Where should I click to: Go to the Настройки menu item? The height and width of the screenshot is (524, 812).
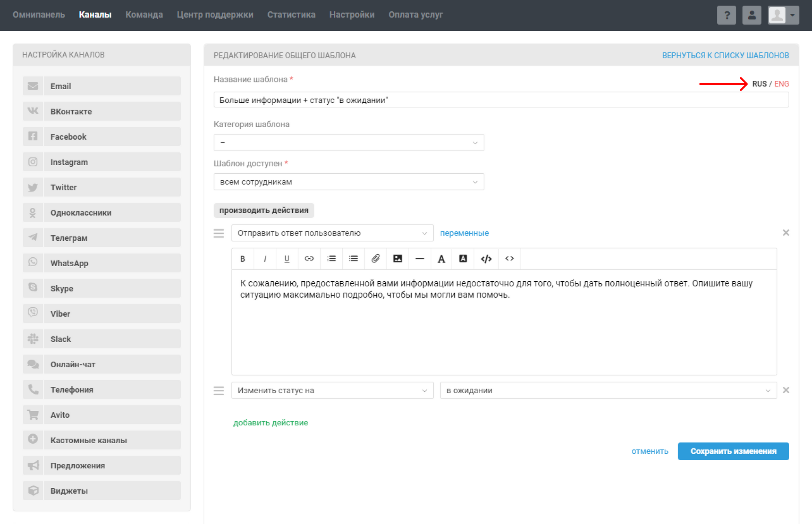coord(352,15)
